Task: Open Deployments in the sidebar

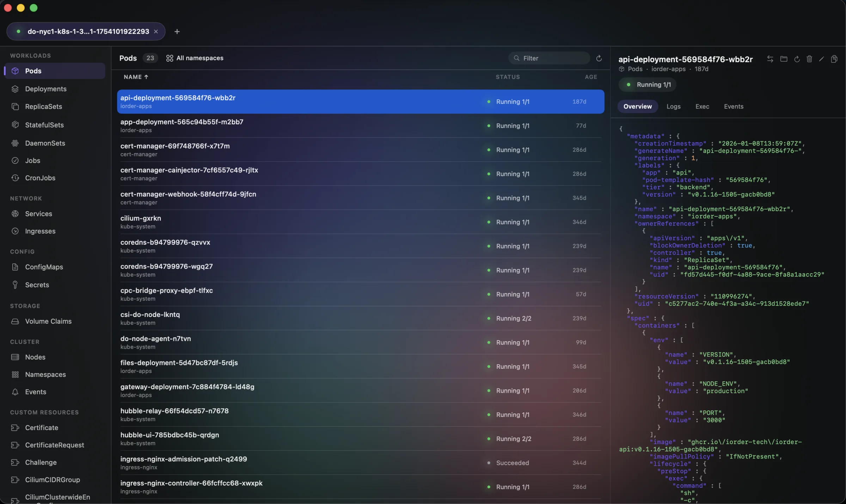Action: pos(55,89)
